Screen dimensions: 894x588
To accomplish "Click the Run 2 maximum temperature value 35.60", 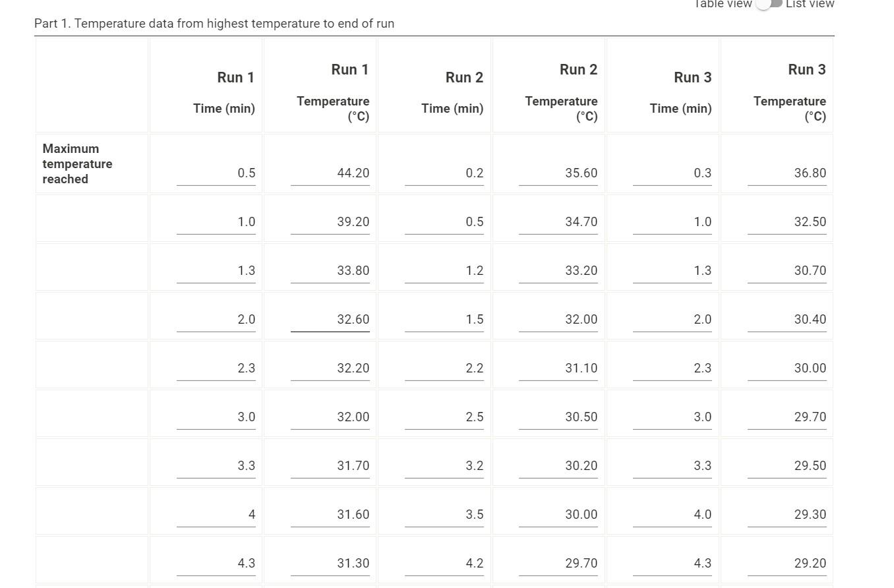I will [558, 173].
